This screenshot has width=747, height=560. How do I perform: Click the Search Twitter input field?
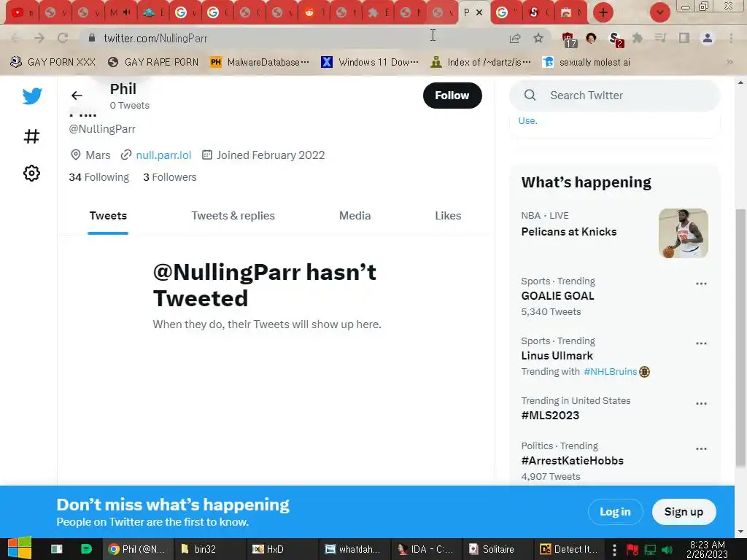click(x=614, y=96)
